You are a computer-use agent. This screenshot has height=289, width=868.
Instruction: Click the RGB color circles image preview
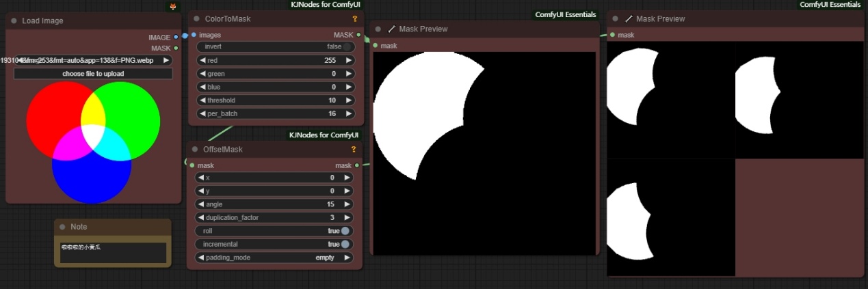[93, 142]
